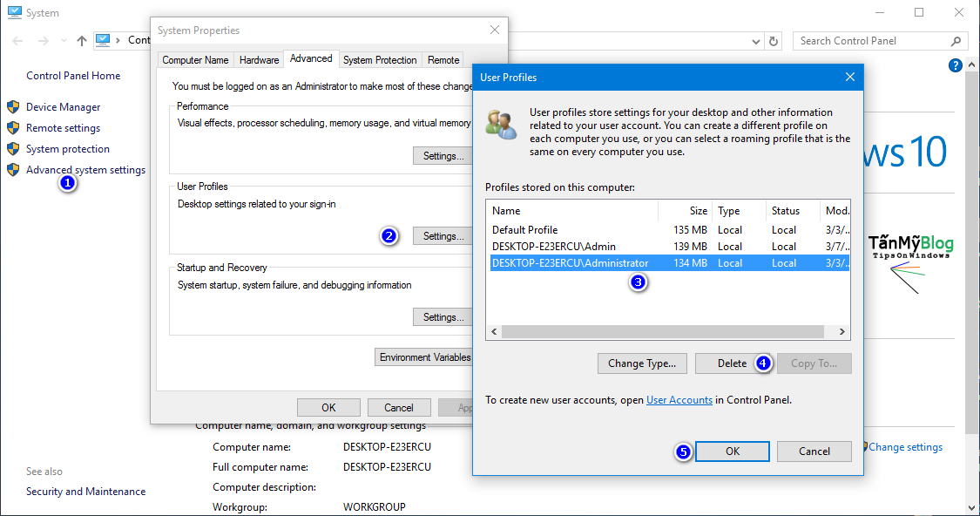Click the shield icon beside Device Manager

point(14,106)
